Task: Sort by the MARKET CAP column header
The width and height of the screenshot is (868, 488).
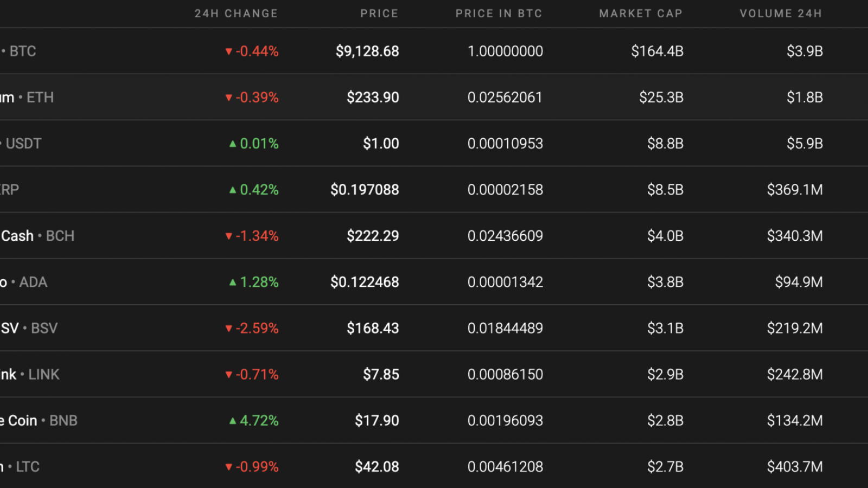Action: [641, 14]
